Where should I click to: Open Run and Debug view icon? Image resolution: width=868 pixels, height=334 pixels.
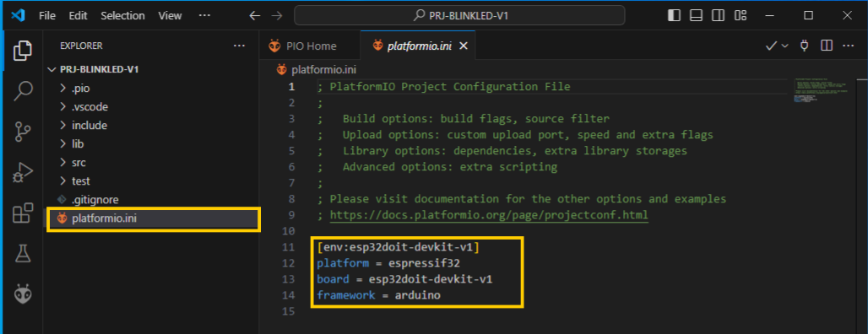point(23,172)
